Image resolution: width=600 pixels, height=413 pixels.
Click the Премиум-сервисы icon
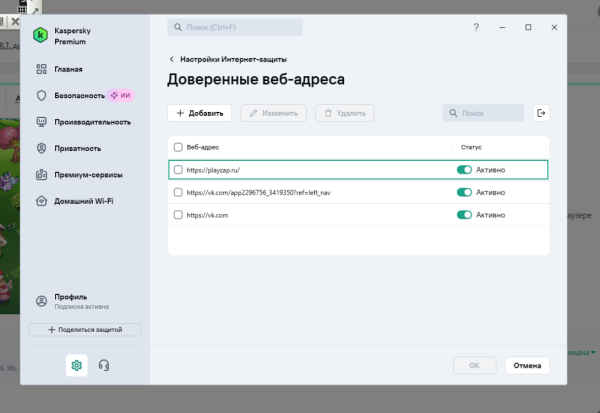tap(41, 175)
